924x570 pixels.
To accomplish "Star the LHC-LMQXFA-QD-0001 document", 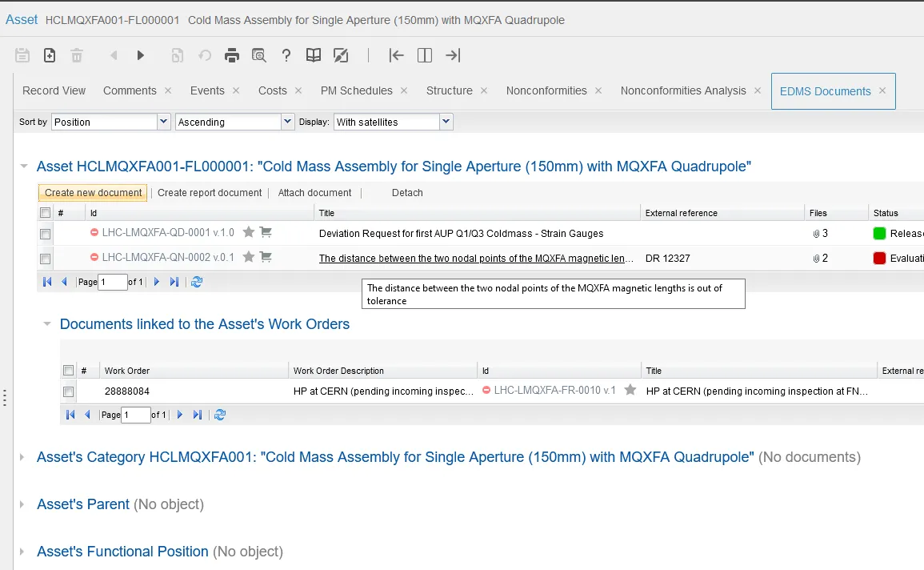I will (249, 232).
